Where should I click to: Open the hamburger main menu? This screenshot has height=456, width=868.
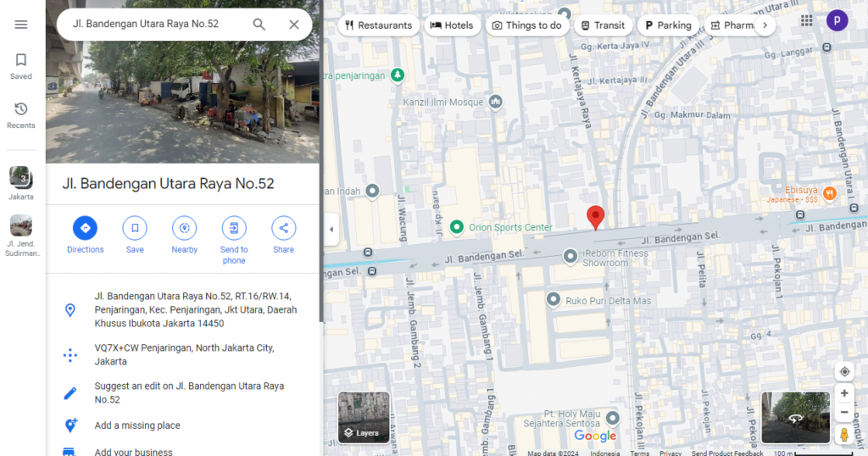(21, 25)
